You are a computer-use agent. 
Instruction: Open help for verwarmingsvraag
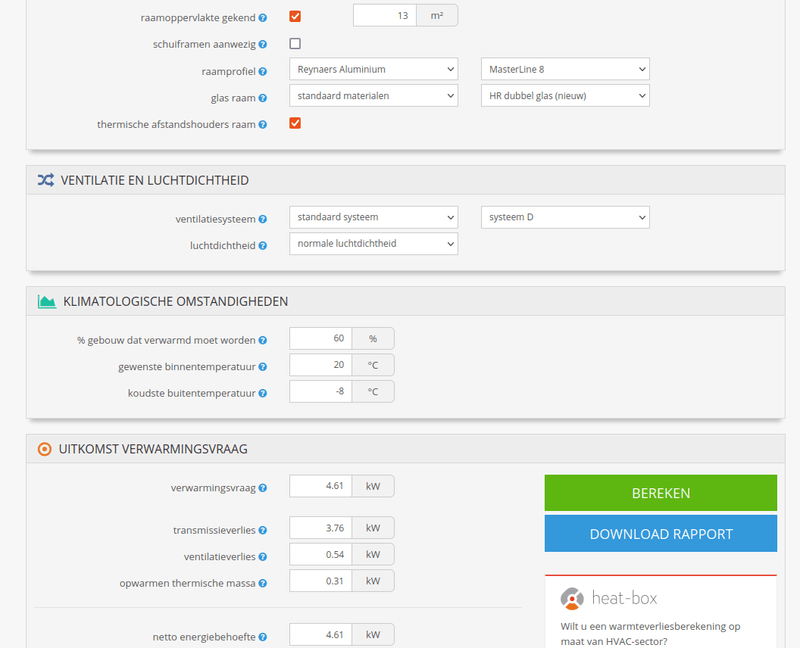262,486
